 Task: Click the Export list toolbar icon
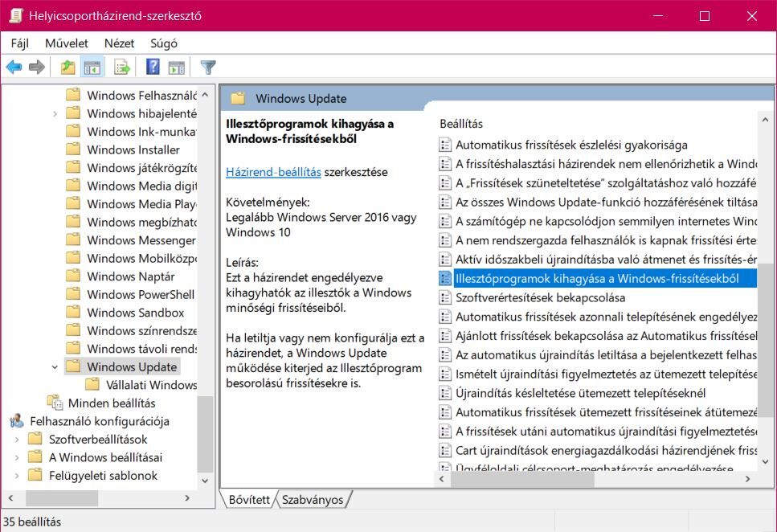[x=122, y=67]
